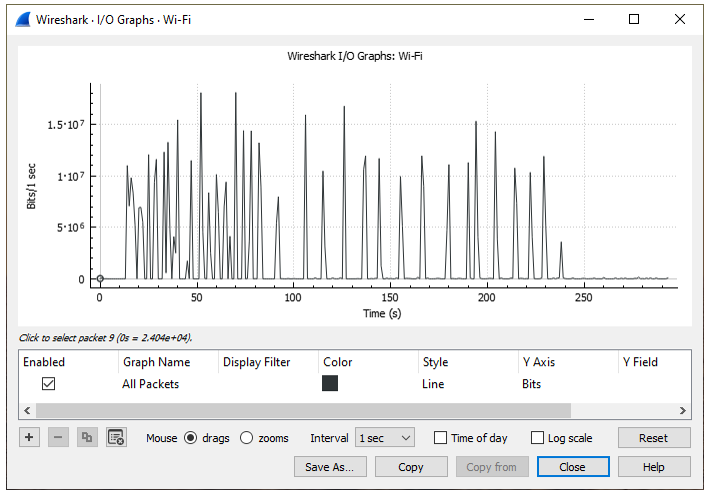Viewport: 708px width, 495px height.
Task: Open the Interval 1 sec dropdown
Action: point(385,438)
